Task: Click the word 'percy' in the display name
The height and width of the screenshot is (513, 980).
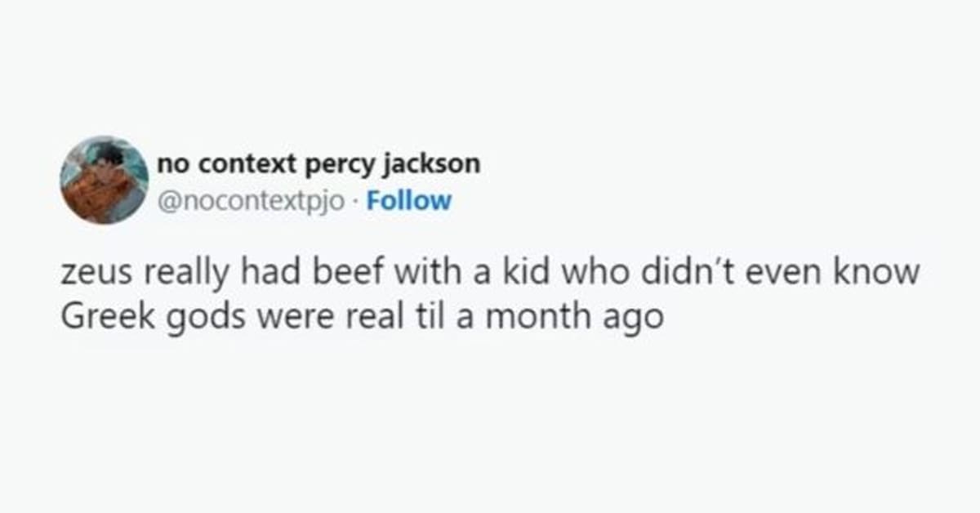Action: (332, 163)
